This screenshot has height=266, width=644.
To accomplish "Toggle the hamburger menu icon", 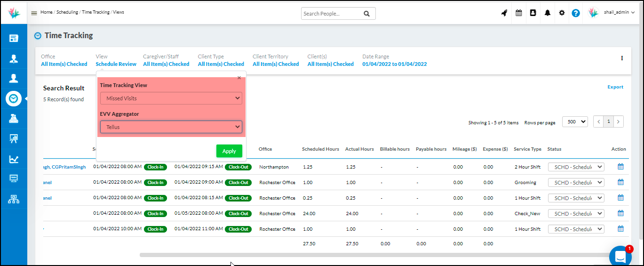I will (34, 13).
